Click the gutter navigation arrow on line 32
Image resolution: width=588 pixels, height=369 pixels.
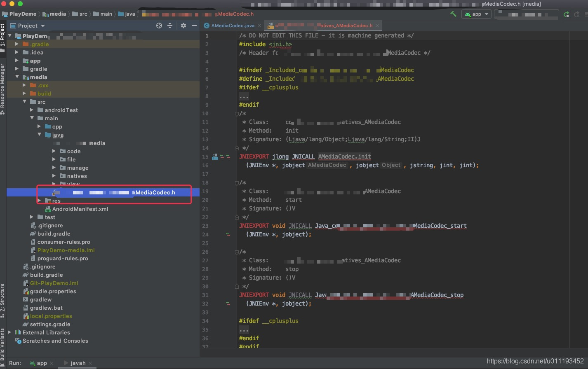click(x=228, y=304)
